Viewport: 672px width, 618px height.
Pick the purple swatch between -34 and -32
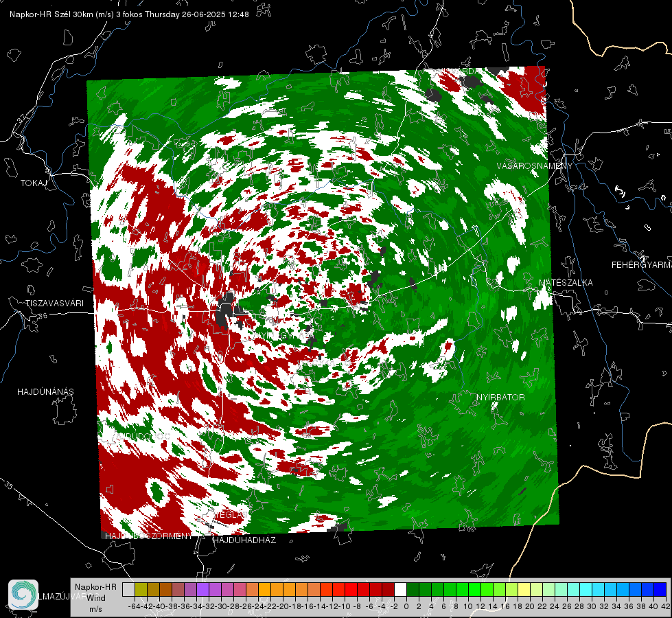coord(202,589)
